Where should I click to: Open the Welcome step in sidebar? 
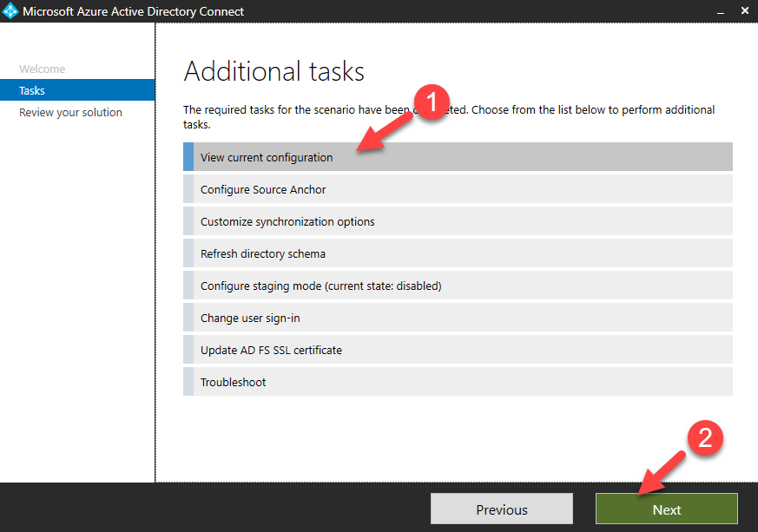(x=42, y=69)
